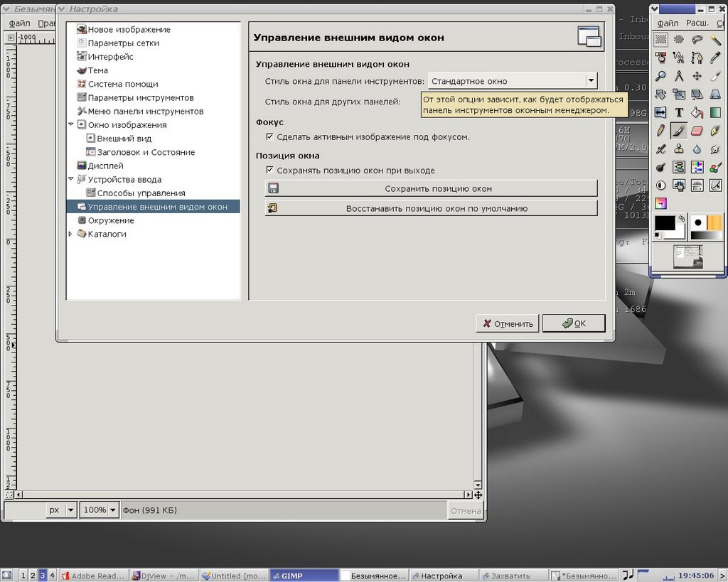Select 'Тема' in the preferences list
728x582 pixels.
click(97, 70)
